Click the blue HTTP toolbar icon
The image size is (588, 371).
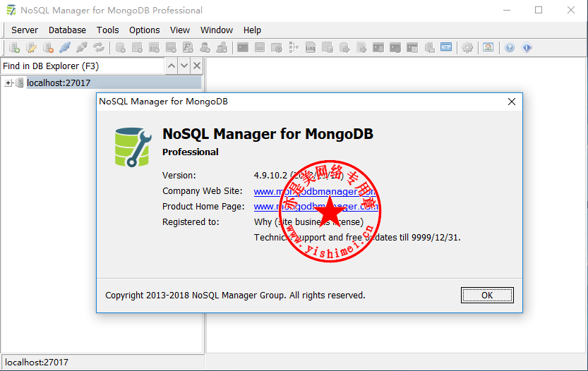[446, 47]
